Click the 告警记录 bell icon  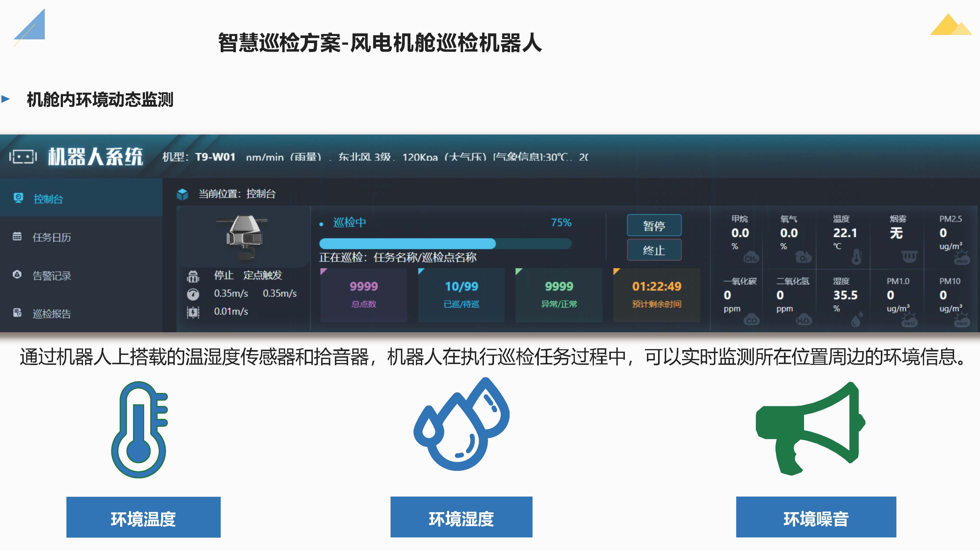tap(17, 275)
